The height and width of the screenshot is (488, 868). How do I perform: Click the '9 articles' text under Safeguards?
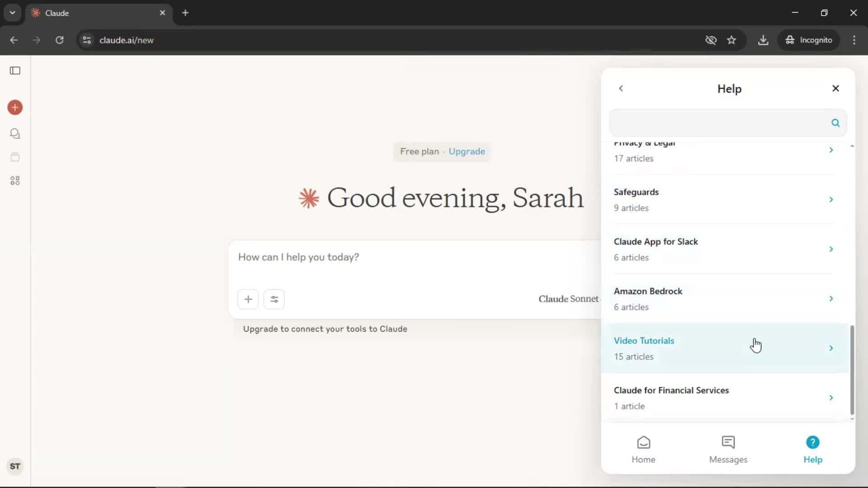point(631,208)
